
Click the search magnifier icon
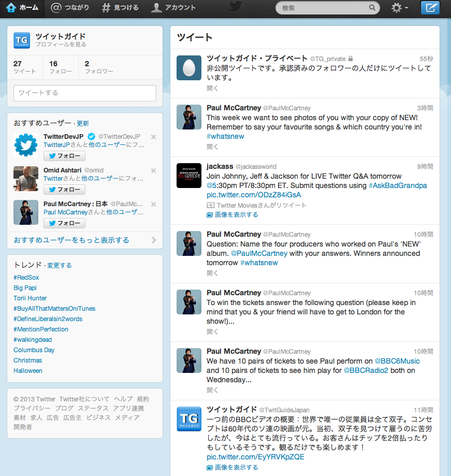[372, 8]
